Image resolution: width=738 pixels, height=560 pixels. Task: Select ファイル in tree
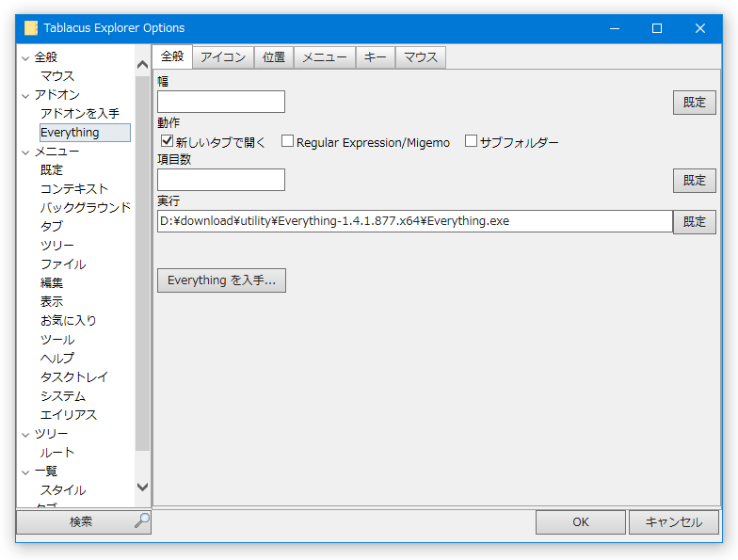[62, 264]
